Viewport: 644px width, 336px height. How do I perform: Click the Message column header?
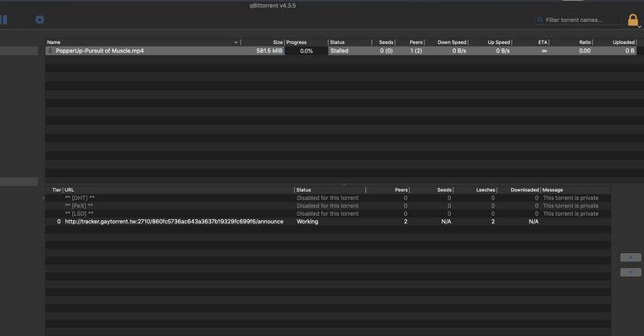coord(552,190)
